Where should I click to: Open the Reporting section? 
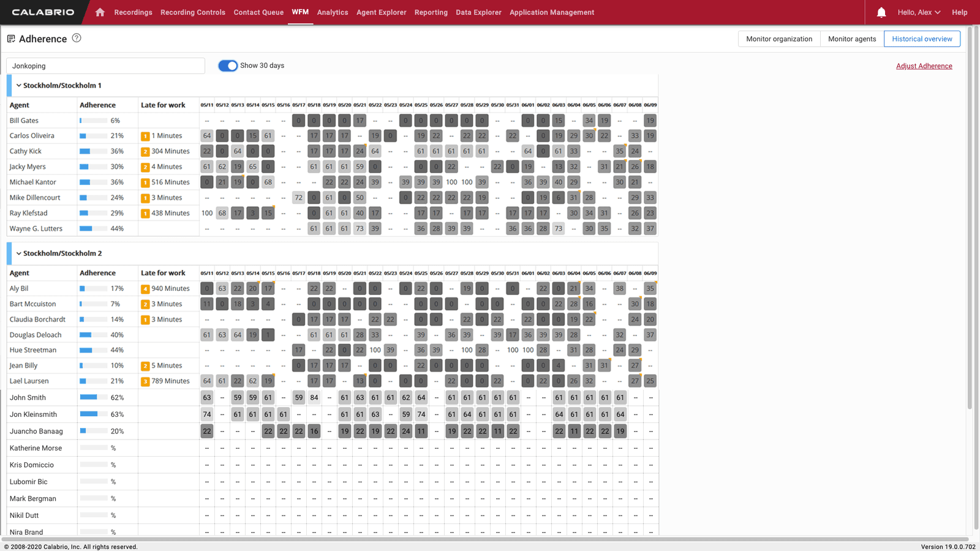(431, 12)
